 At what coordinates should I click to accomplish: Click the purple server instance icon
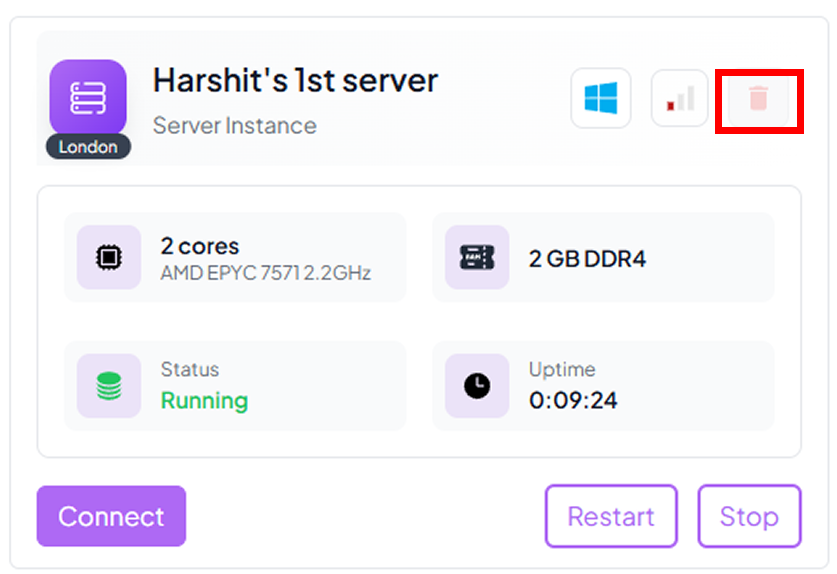(x=88, y=97)
